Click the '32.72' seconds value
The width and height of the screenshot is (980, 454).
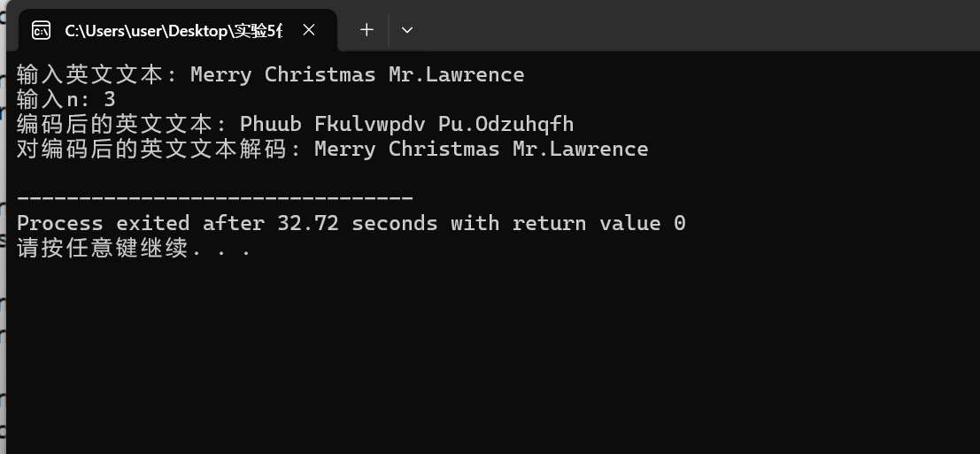click(307, 223)
